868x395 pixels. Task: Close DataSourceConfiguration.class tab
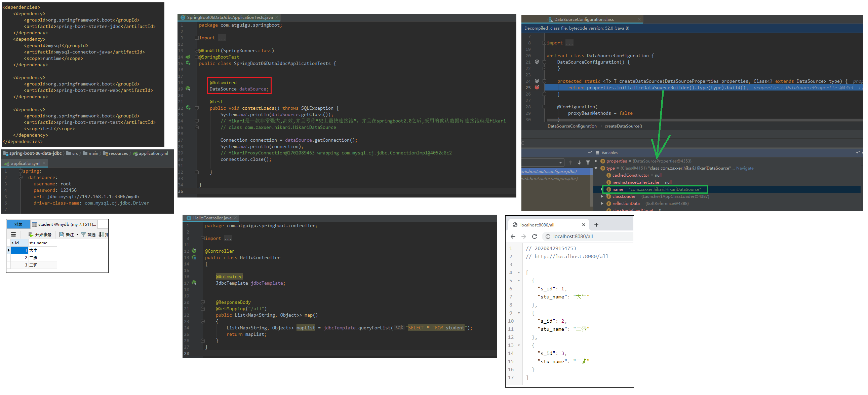[x=639, y=19]
